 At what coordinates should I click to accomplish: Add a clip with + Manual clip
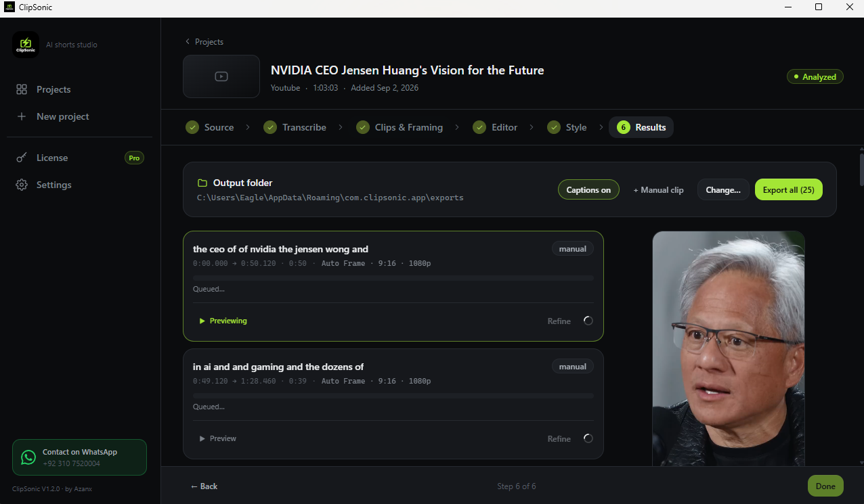tap(658, 190)
